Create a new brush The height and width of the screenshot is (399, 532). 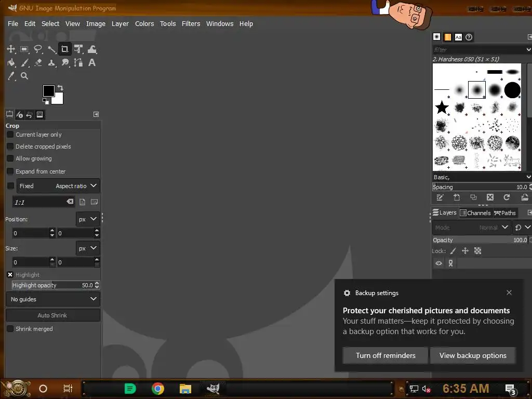[457, 197]
